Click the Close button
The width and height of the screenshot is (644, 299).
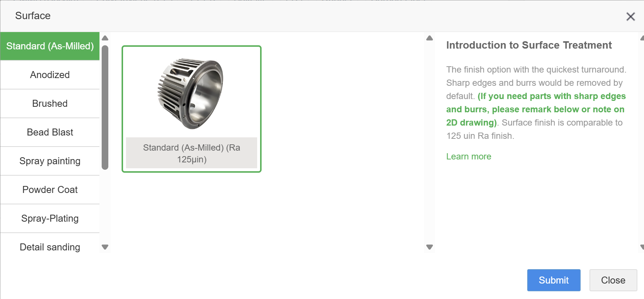pos(613,280)
